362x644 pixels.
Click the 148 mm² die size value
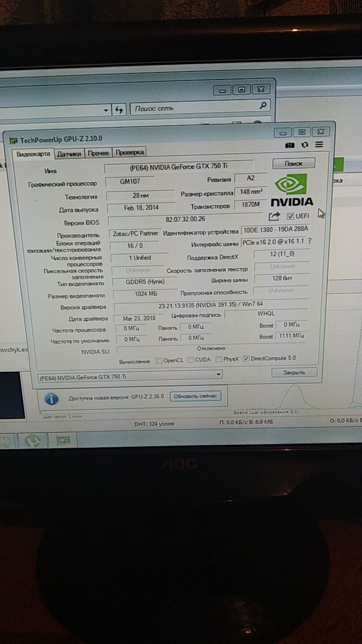(251, 192)
